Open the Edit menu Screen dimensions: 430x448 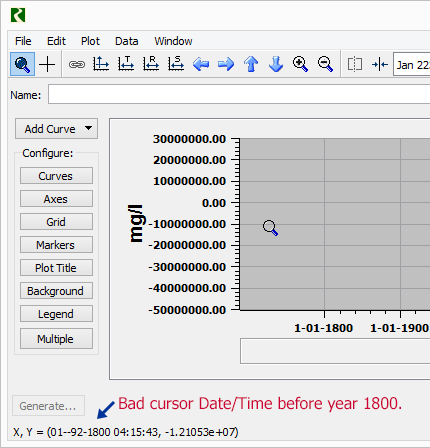[x=56, y=41]
